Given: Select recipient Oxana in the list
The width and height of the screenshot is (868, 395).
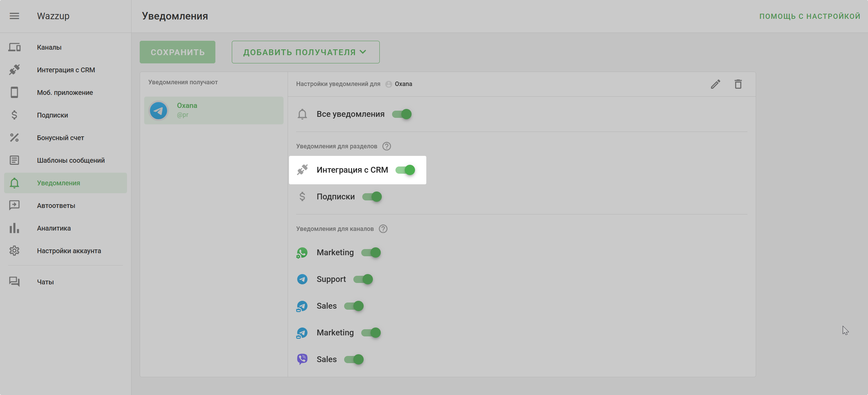Looking at the screenshot, I should 214,110.
